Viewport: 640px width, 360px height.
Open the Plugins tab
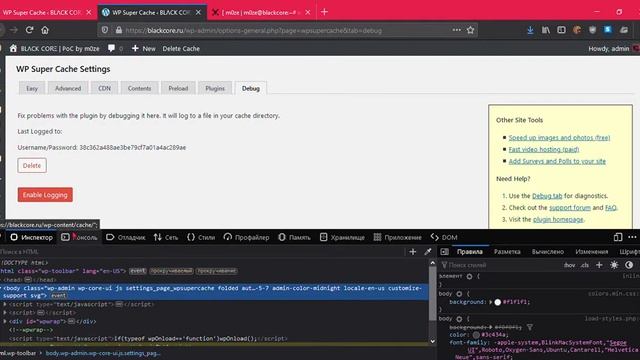point(215,88)
